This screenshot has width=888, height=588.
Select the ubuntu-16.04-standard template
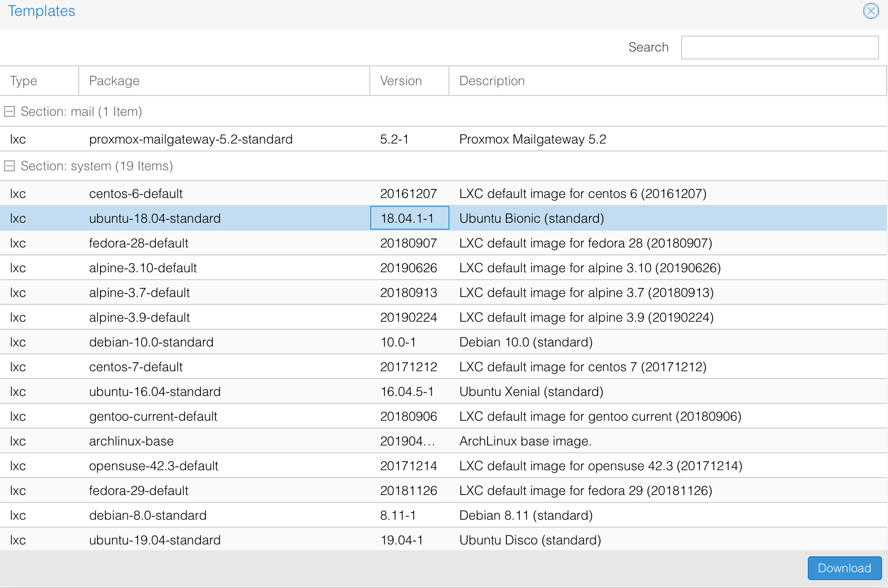[x=154, y=392]
